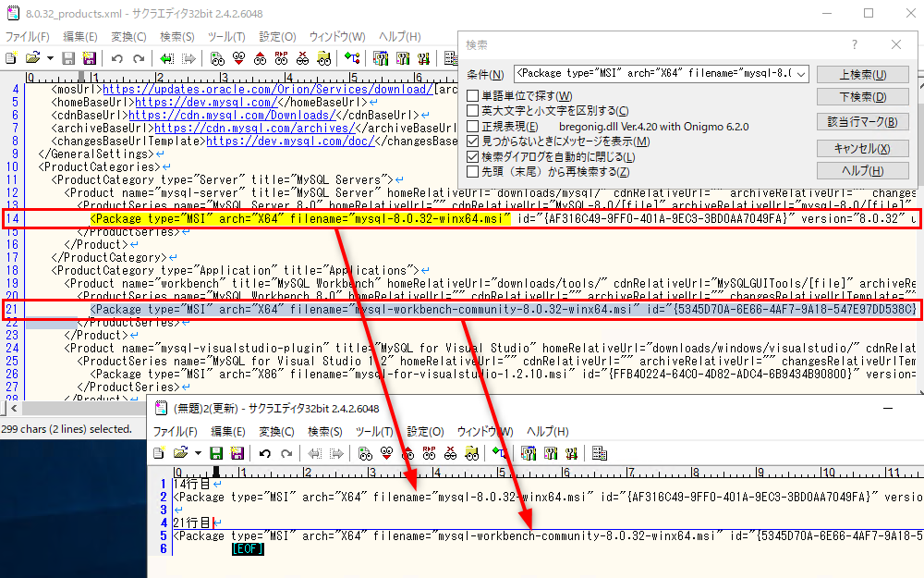The image size is (924, 578).
Task: Click the [EOF] marker in (無題)2 window
Action: pos(248,549)
